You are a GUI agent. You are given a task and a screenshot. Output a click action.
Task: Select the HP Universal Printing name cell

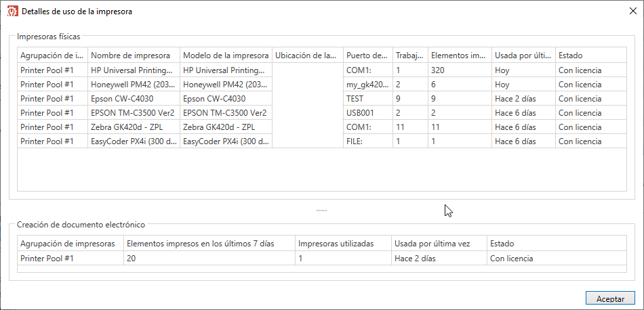134,70
